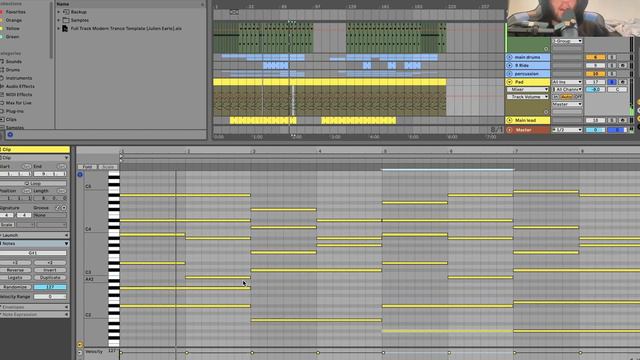Collapse the Notes section in clip view
Image resolution: width=640 pixels, height=360 pixels.
click(x=66, y=244)
